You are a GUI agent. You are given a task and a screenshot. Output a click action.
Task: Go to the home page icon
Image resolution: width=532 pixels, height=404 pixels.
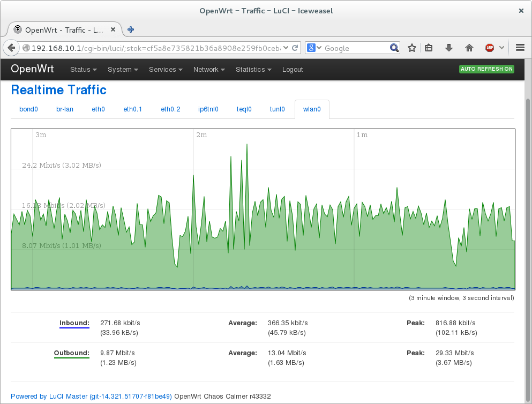469,48
